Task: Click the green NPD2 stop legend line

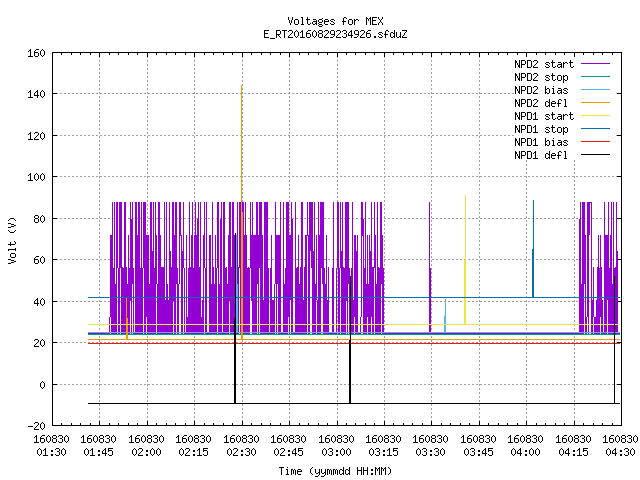Action: click(595, 77)
